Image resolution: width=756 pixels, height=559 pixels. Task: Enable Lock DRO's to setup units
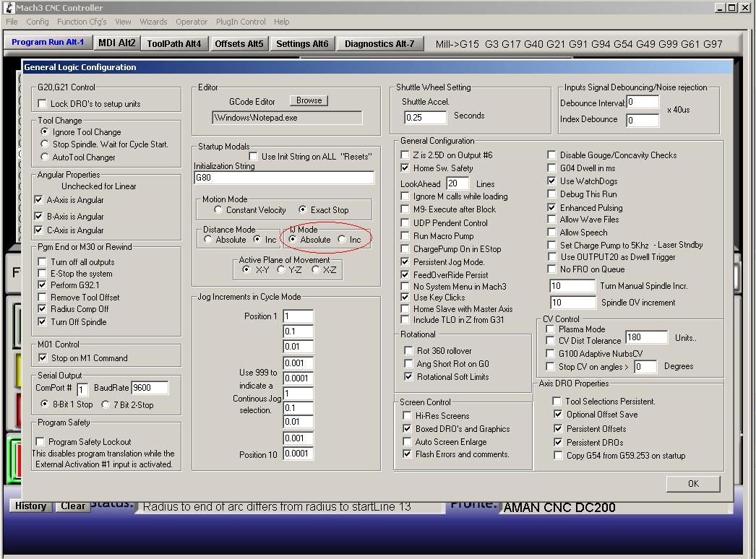(x=43, y=103)
